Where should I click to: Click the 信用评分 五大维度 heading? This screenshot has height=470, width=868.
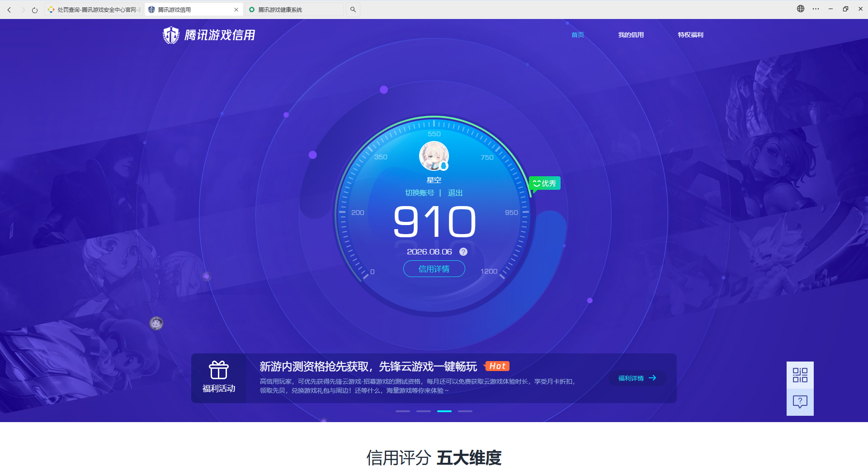[x=434, y=458]
